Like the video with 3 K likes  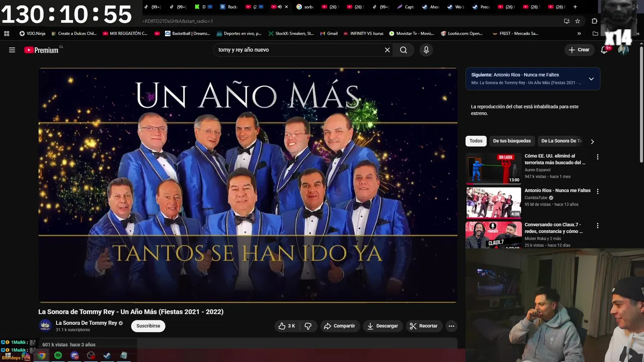[287, 326]
